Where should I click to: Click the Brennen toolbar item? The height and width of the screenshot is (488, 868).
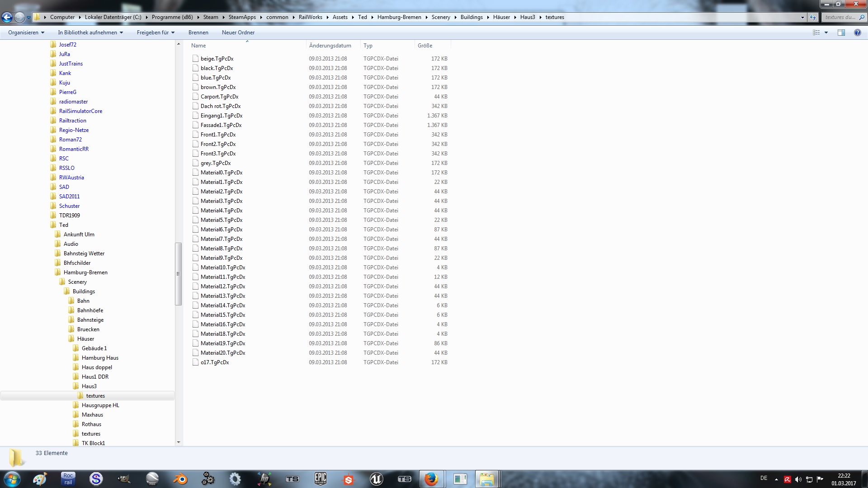pos(198,33)
